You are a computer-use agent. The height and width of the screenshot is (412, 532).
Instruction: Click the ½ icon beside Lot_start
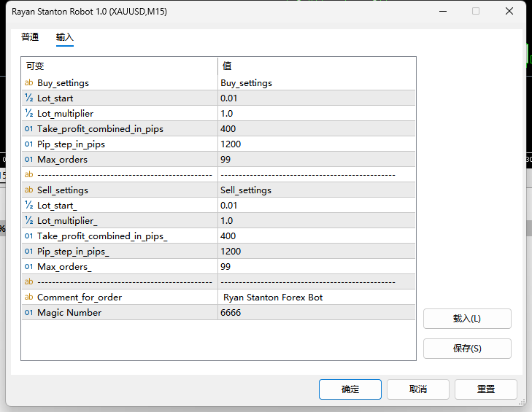pyautogui.click(x=29, y=98)
